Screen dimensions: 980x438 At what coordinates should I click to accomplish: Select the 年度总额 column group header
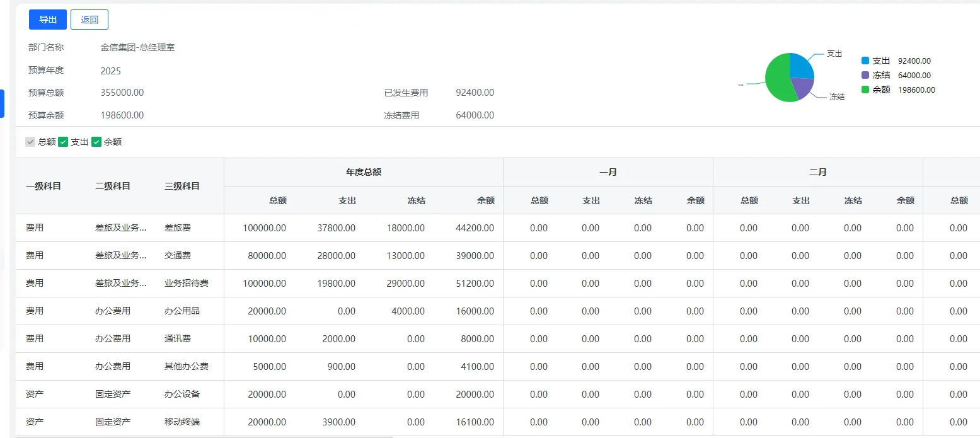pyautogui.click(x=364, y=172)
